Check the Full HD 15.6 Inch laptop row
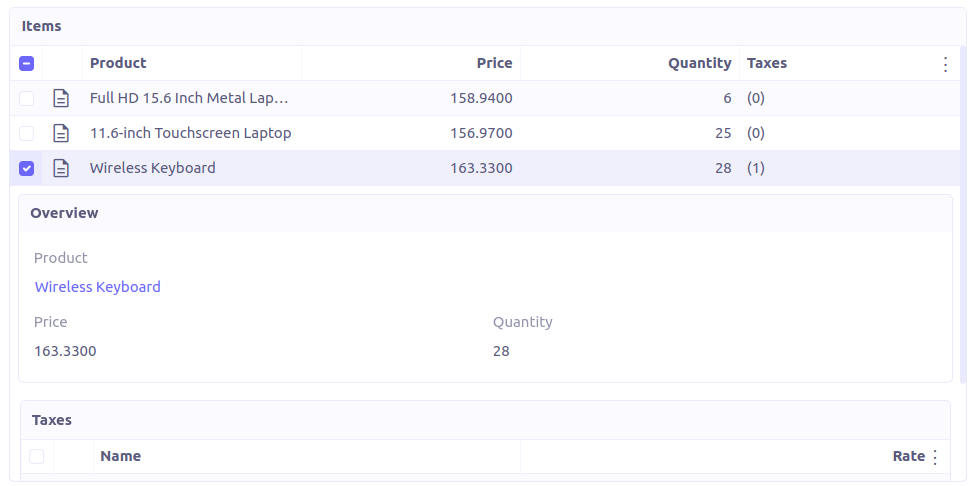This screenshot has height=486, width=972. (x=27, y=98)
